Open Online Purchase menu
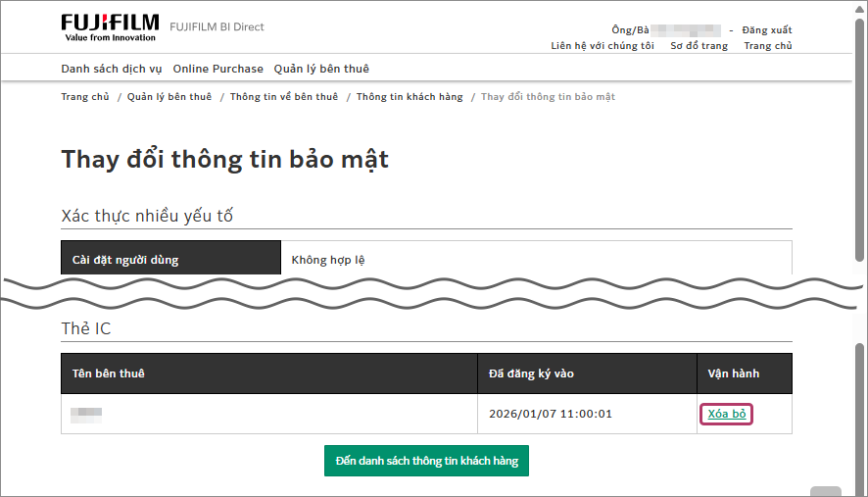The height and width of the screenshot is (497, 868). pos(218,69)
